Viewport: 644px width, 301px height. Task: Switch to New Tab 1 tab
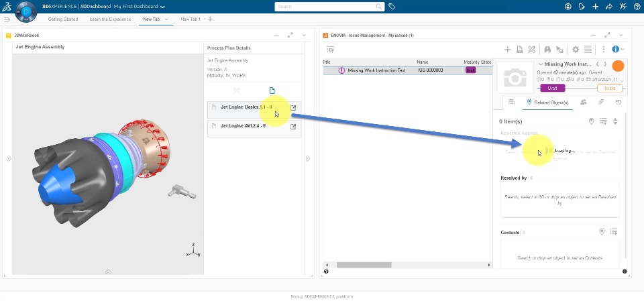(191, 19)
